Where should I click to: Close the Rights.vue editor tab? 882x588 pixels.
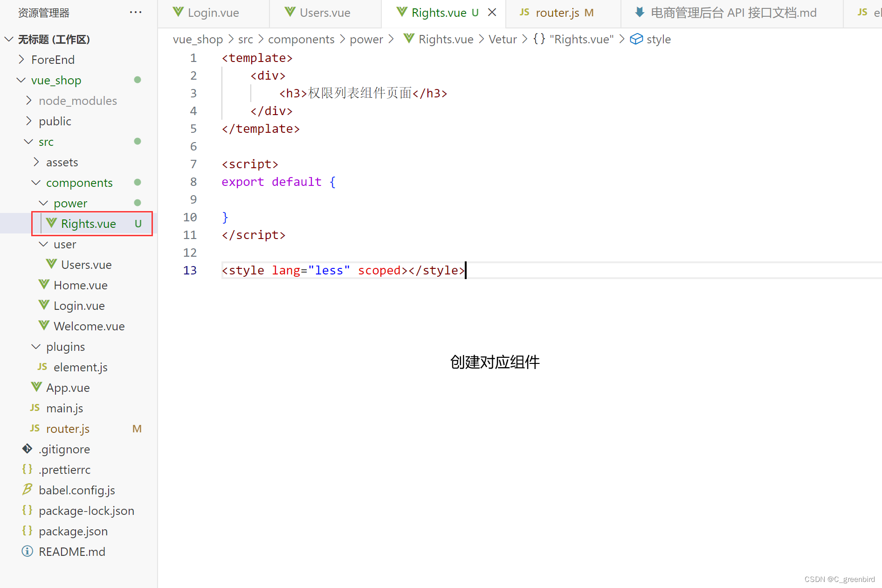click(492, 13)
